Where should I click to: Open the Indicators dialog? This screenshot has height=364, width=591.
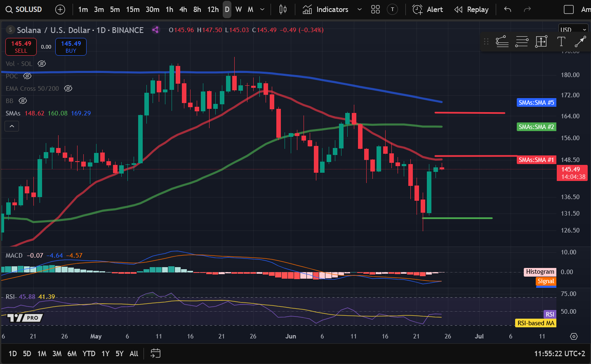pyautogui.click(x=325, y=9)
